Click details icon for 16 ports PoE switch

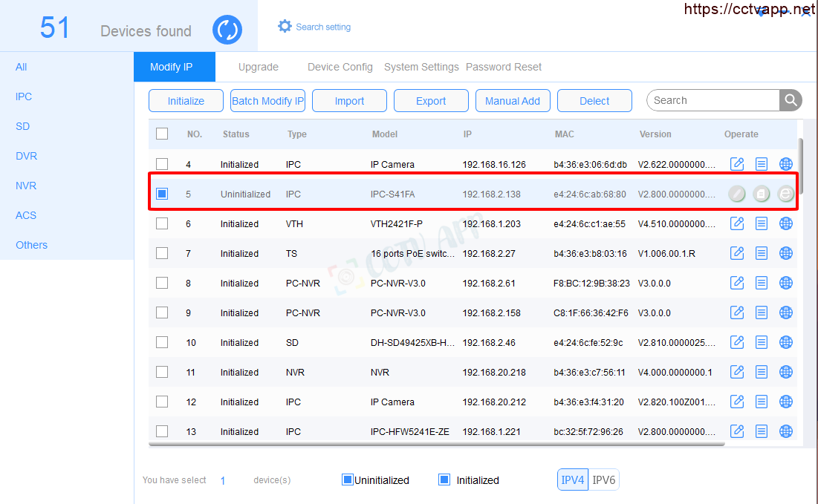point(762,253)
